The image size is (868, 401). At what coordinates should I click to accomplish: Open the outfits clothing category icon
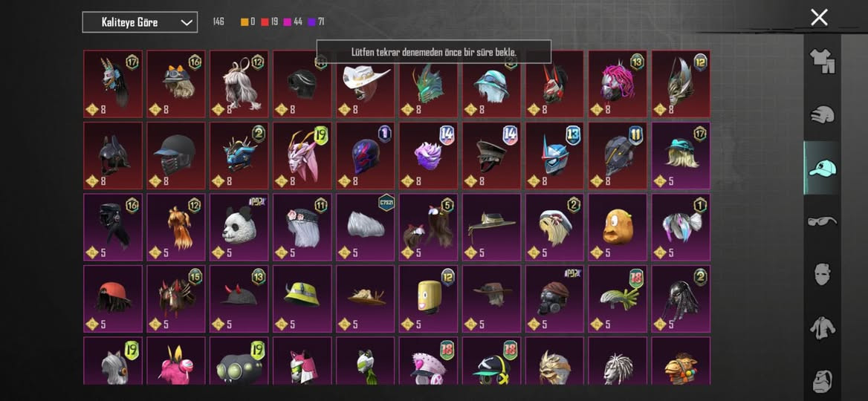tap(822, 61)
